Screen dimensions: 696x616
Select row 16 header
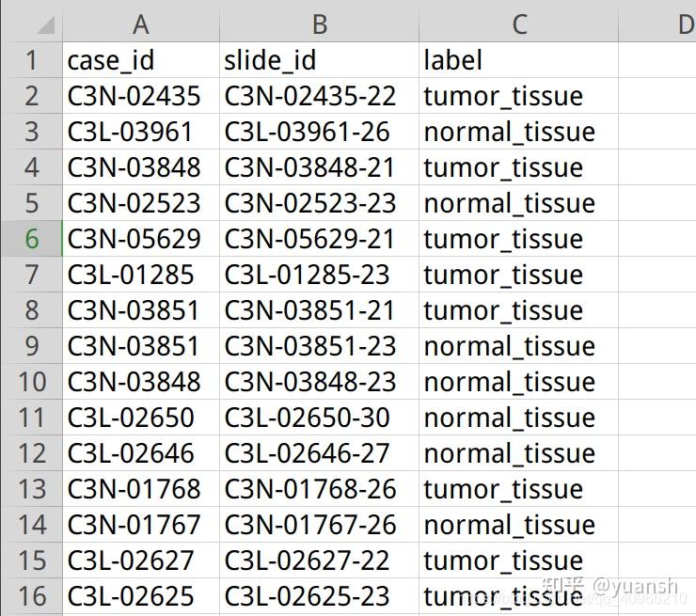coord(31,596)
